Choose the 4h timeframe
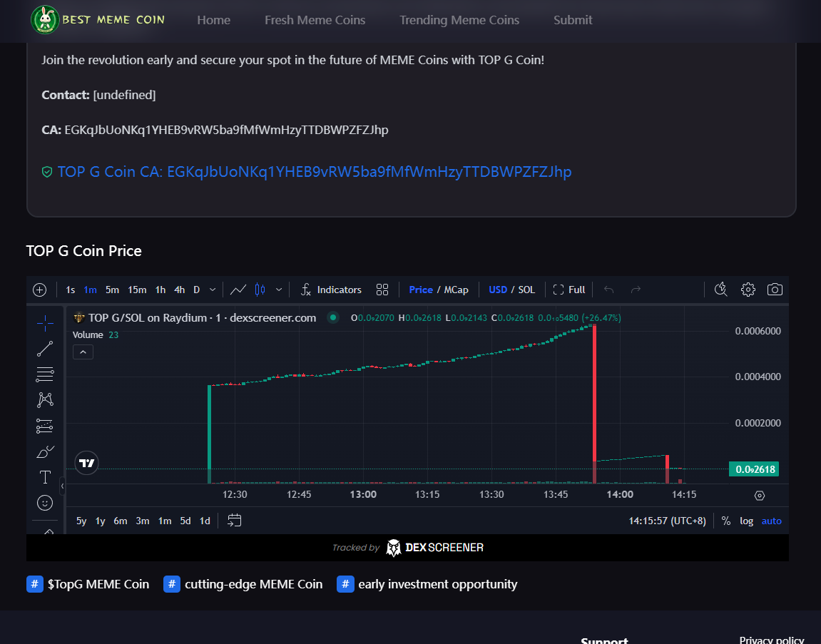 (180, 290)
